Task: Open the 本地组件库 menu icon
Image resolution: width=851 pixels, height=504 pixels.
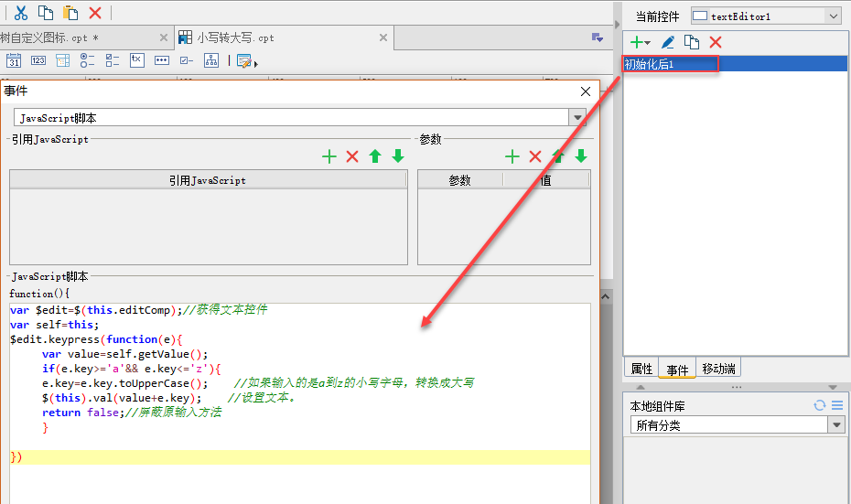Action: (837, 405)
